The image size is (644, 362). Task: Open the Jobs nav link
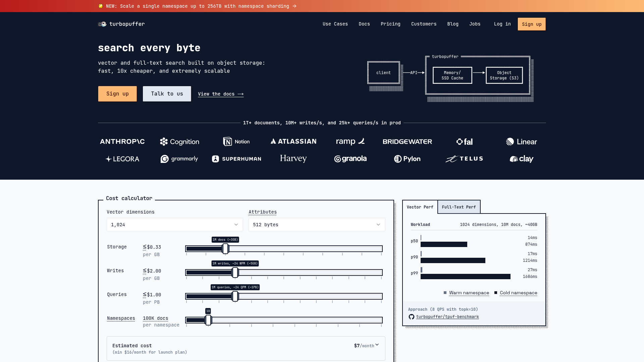pyautogui.click(x=475, y=24)
